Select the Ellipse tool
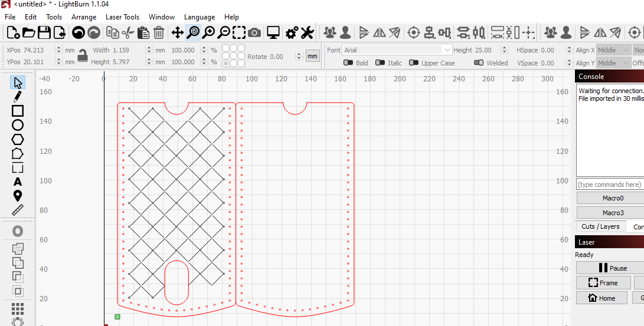 (18, 125)
